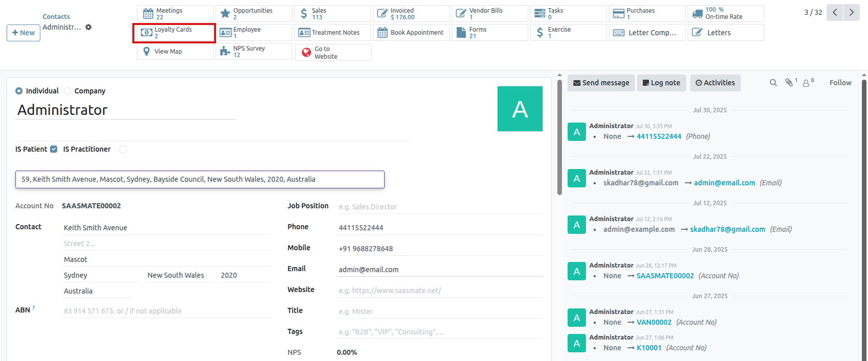868x361 pixels.
Task: Click the followers person icon
Action: pos(806,83)
